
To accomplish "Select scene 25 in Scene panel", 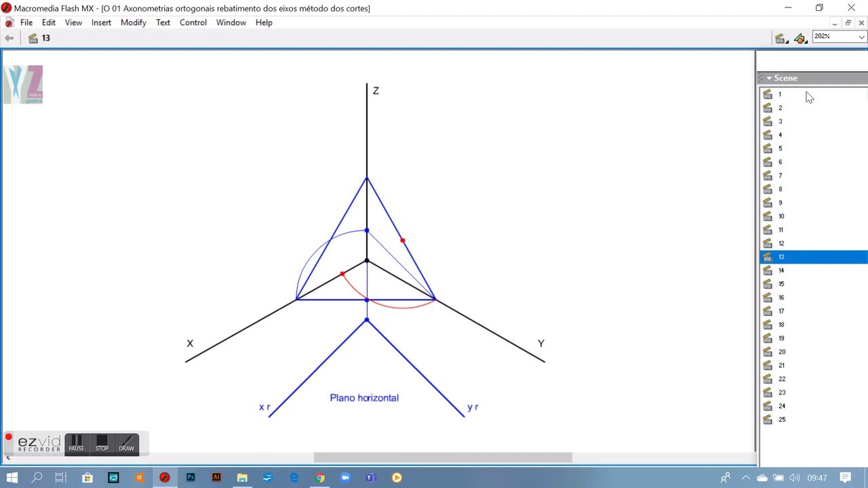I will pyautogui.click(x=813, y=420).
